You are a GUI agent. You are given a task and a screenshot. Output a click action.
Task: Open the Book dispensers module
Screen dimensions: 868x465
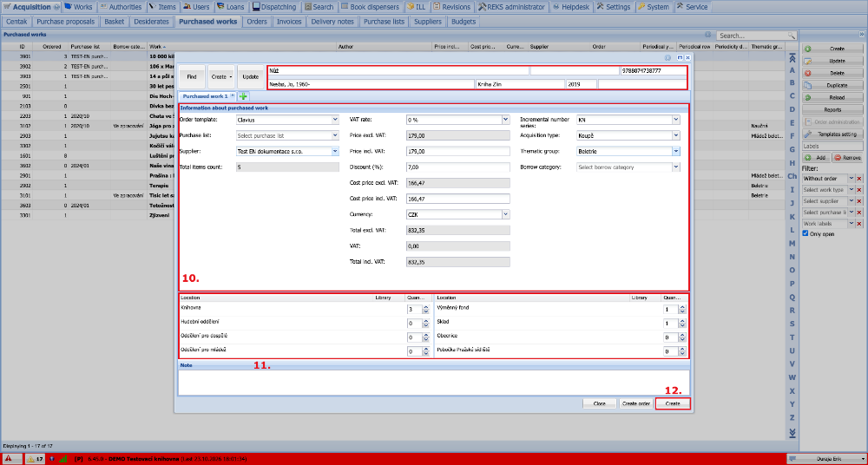coord(371,7)
